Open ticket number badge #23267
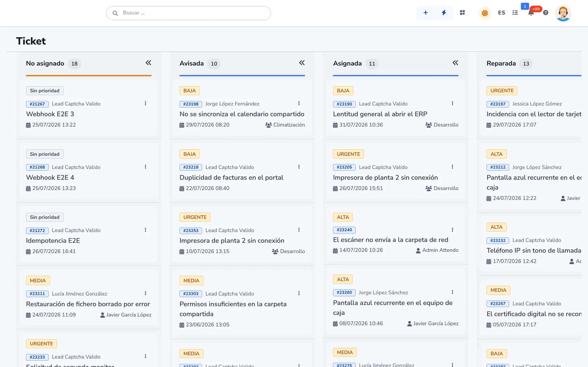The image size is (588, 367). 498,304
